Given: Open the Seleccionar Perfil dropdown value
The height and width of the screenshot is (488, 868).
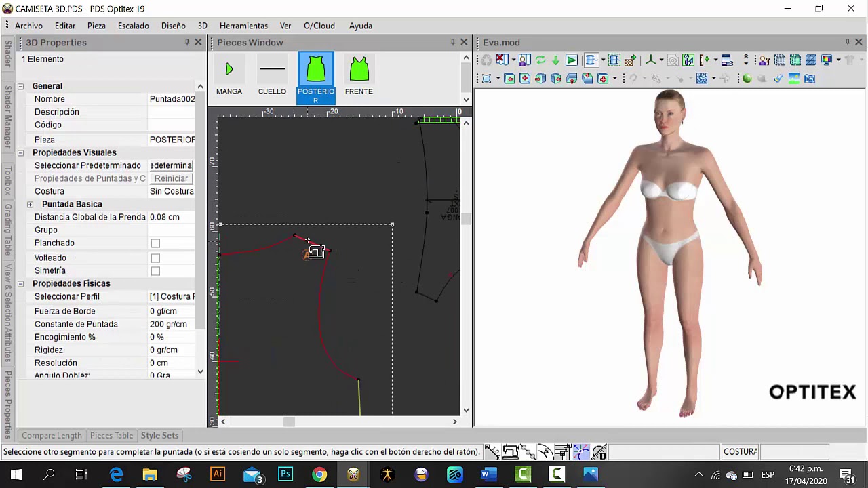Looking at the screenshot, I should (172, 296).
